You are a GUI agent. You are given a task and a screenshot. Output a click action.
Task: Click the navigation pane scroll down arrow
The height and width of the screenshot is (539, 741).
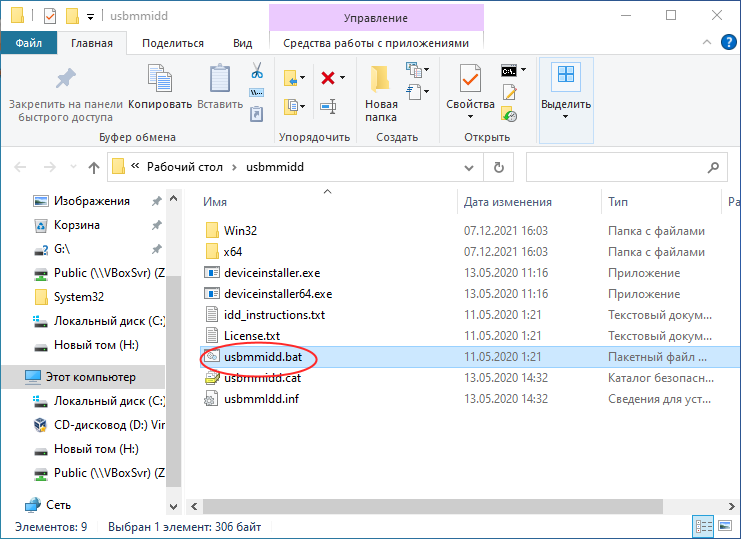pos(173,507)
